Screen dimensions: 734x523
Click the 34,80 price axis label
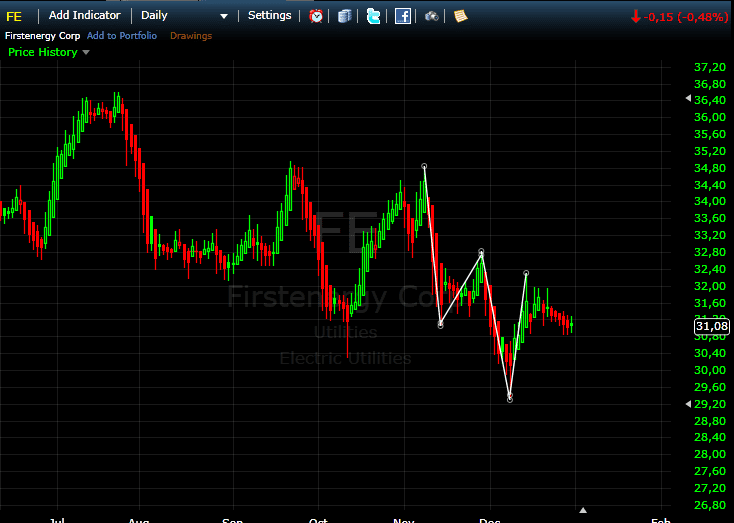pyautogui.click(x=710, y=168)
